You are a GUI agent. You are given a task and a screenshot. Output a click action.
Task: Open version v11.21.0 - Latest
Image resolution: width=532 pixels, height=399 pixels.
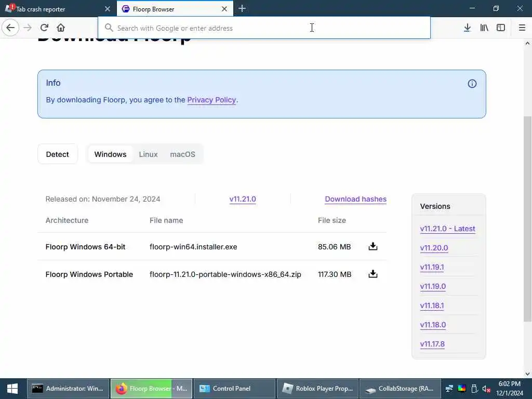447,229
